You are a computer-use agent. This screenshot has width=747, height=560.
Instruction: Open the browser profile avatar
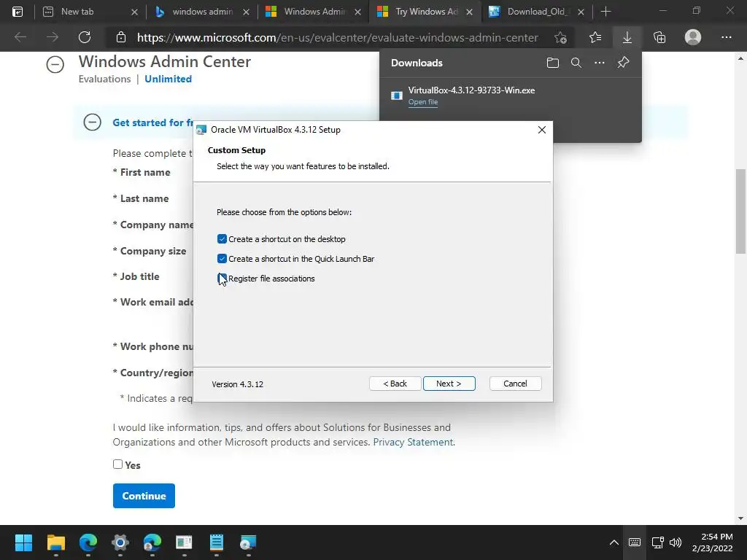point(693,37)
